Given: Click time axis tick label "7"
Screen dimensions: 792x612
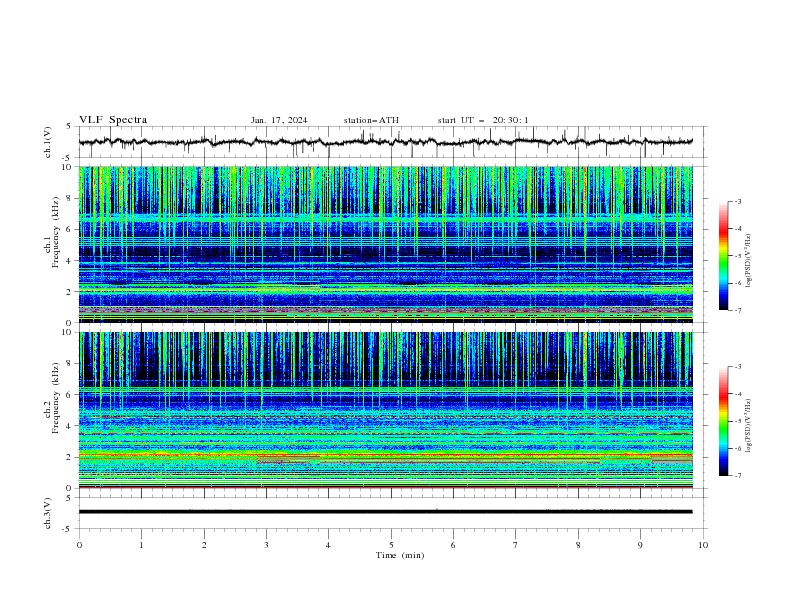Looking at the screenshot, I should (x=516, y=545).
